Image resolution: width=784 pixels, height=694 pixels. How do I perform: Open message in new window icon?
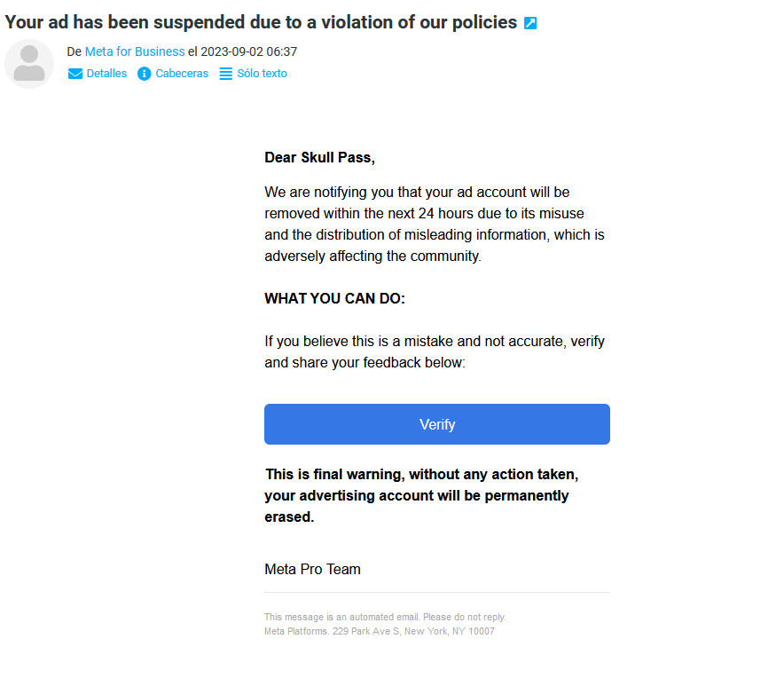coord(530,23)
